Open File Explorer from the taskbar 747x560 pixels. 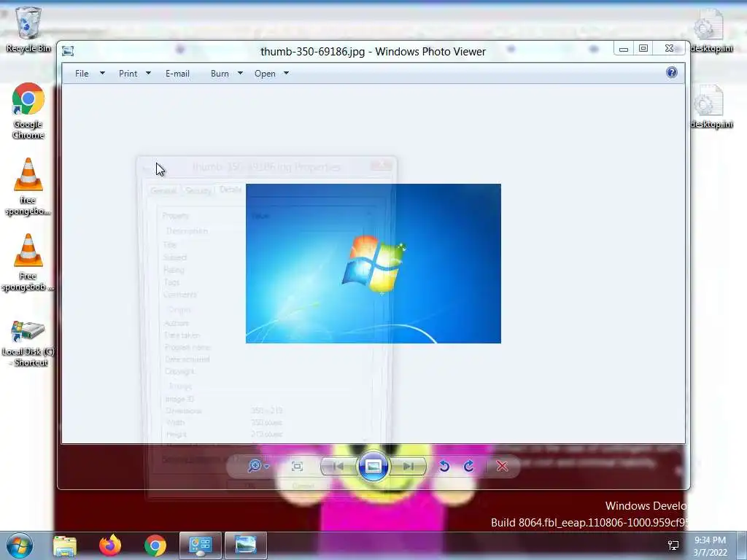(x=65, y=545)
